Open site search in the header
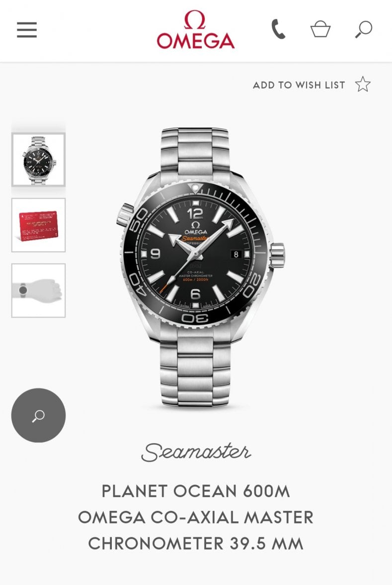Viewport: 392px width, 585px height. point(364,29)
